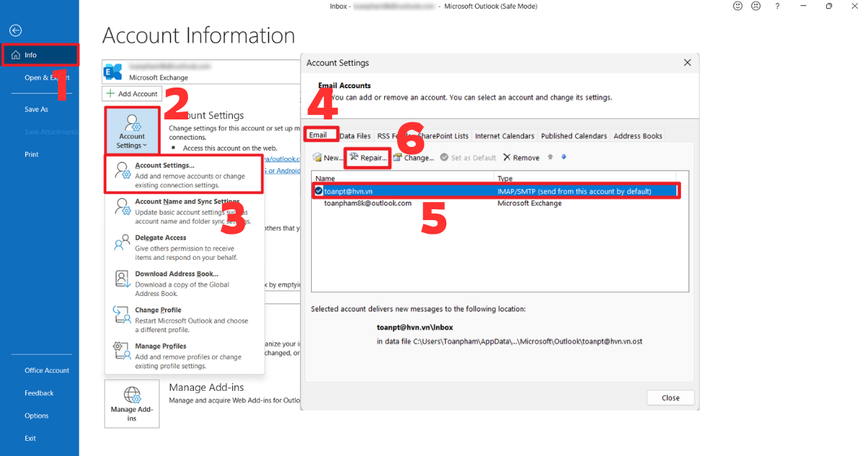
Task: Select Print in the sidebar
Action: (x=32, y=154)
